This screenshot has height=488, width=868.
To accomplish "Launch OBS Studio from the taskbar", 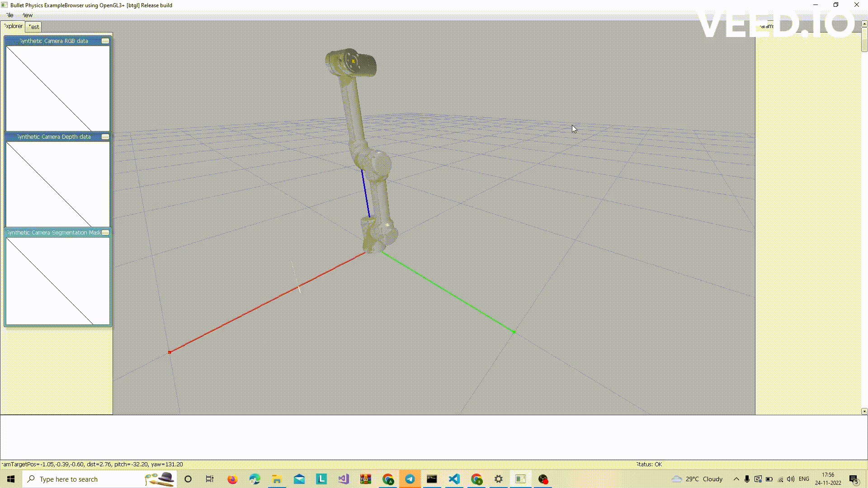I will [542, 479].
